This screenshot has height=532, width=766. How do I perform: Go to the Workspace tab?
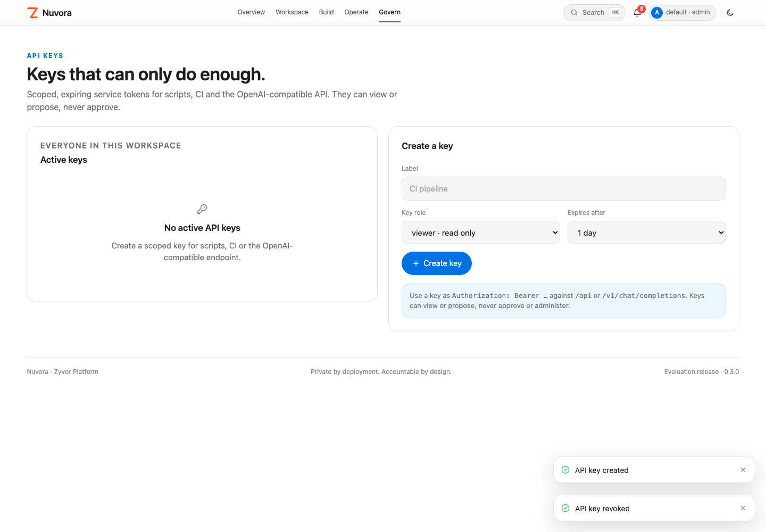tap(292, 12)
